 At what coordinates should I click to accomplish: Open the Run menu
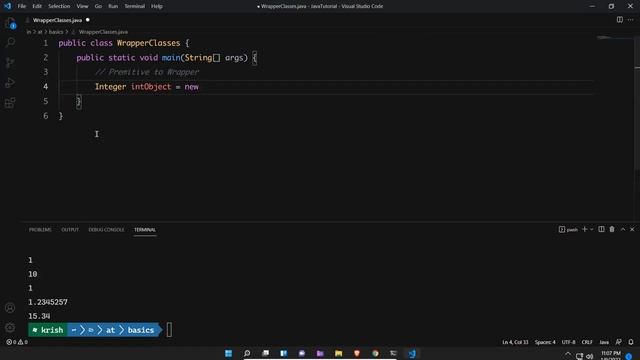(x=113, y=6)
